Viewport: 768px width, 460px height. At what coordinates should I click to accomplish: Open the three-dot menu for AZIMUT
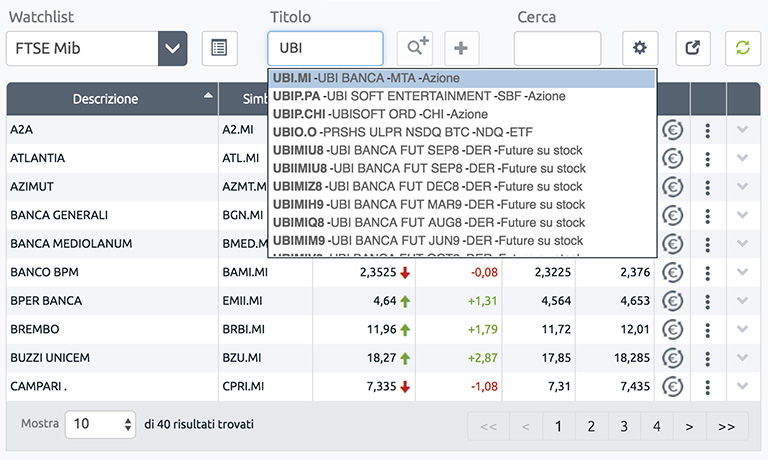pyautogui.click(x=707, y=187)
